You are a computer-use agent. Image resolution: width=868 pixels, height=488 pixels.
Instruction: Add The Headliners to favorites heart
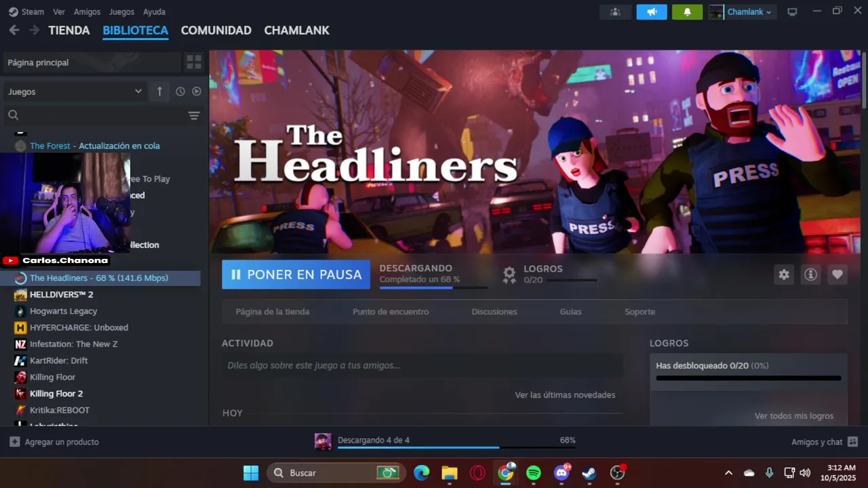pyautogui.click(x=837, y=274)
